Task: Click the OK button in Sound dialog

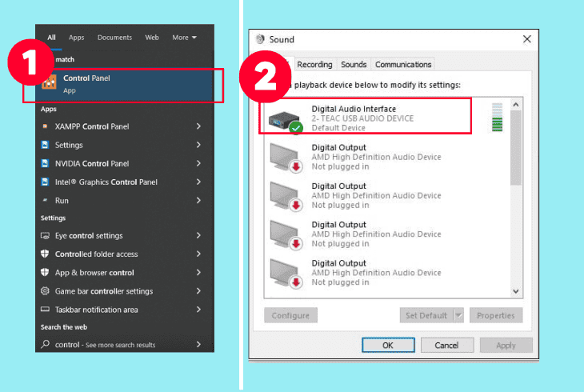Action: point(388,345)
